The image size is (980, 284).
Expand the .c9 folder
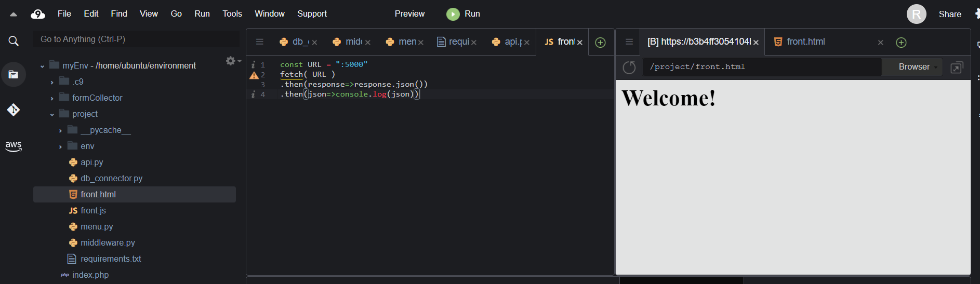pyautogui.click(x=52, y=83)
